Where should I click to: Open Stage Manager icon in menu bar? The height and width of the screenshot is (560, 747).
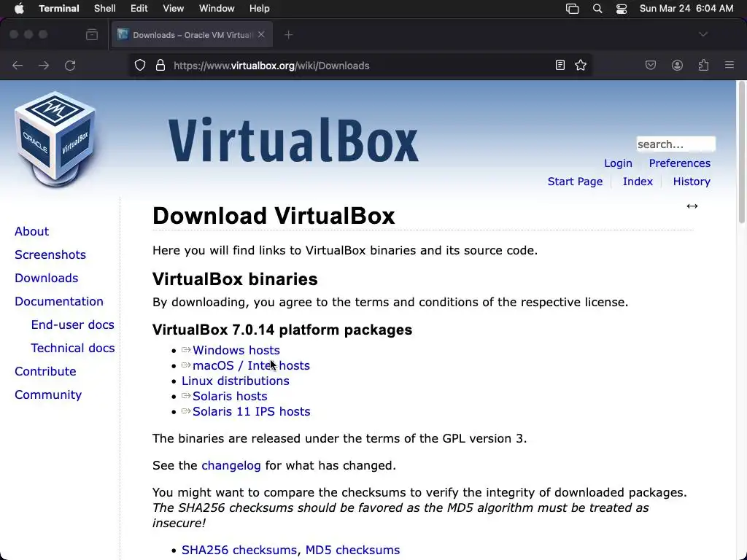(572, 9)
